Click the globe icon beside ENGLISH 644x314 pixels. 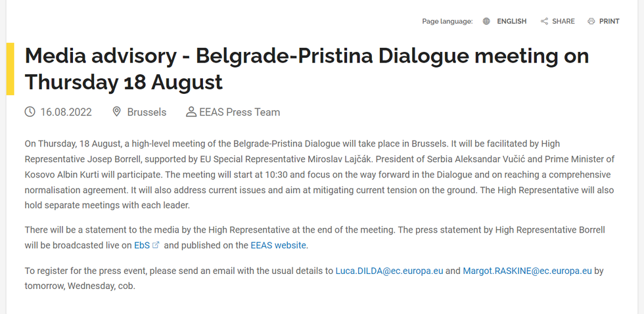(486, 21)
